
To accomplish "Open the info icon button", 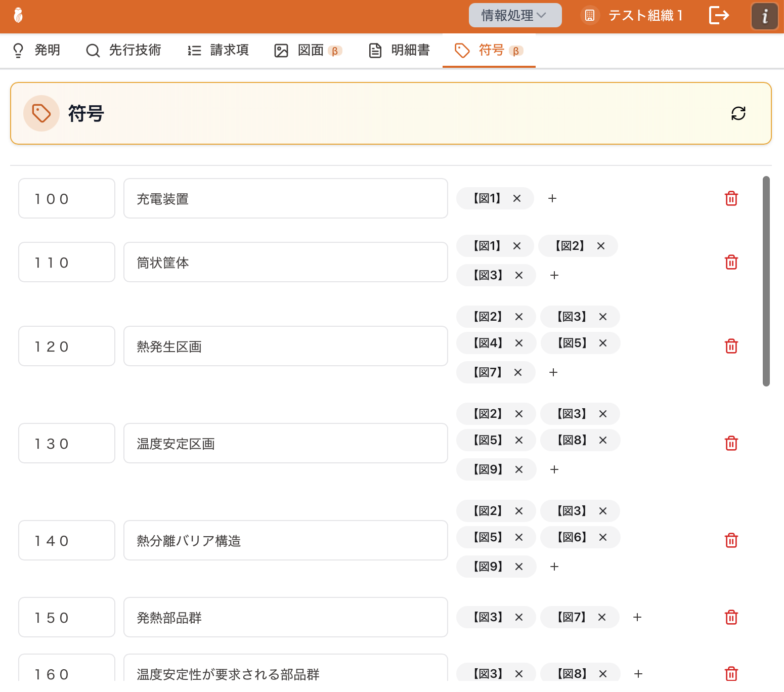I will [764, 16].
